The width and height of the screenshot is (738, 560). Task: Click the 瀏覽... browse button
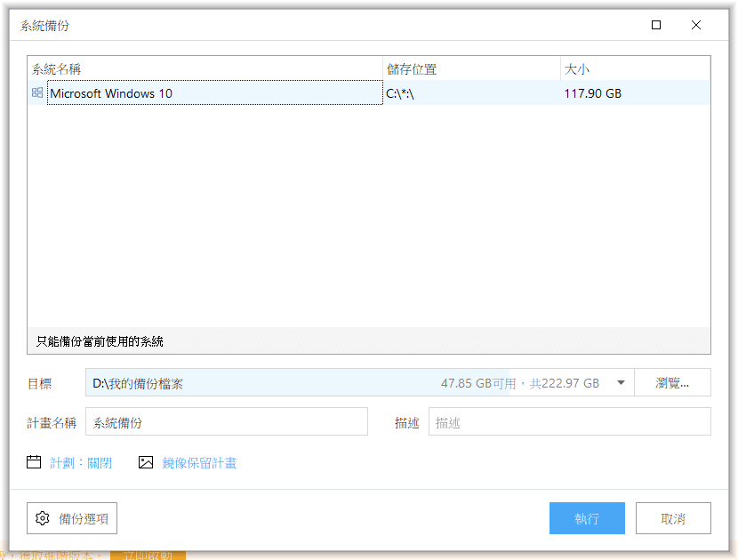pos(672,382)
